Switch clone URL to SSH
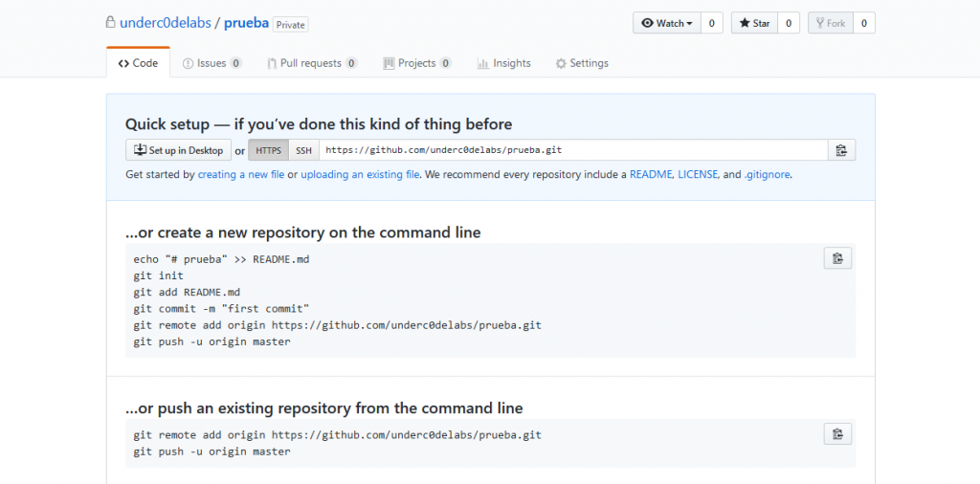 tap(303, 150)
